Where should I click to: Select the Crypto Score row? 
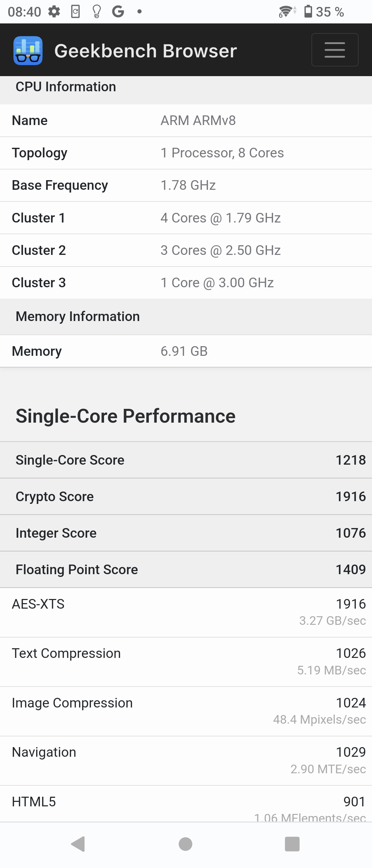tap(186, 496)
